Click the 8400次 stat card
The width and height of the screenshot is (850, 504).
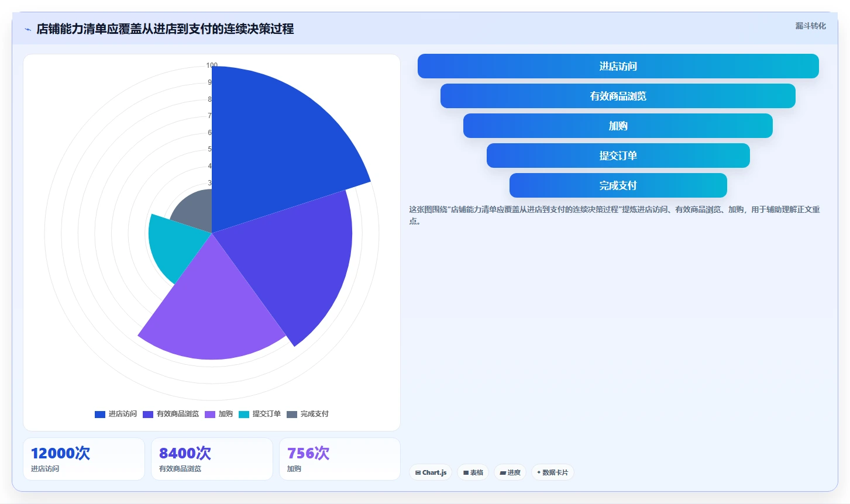click(212, 459)
